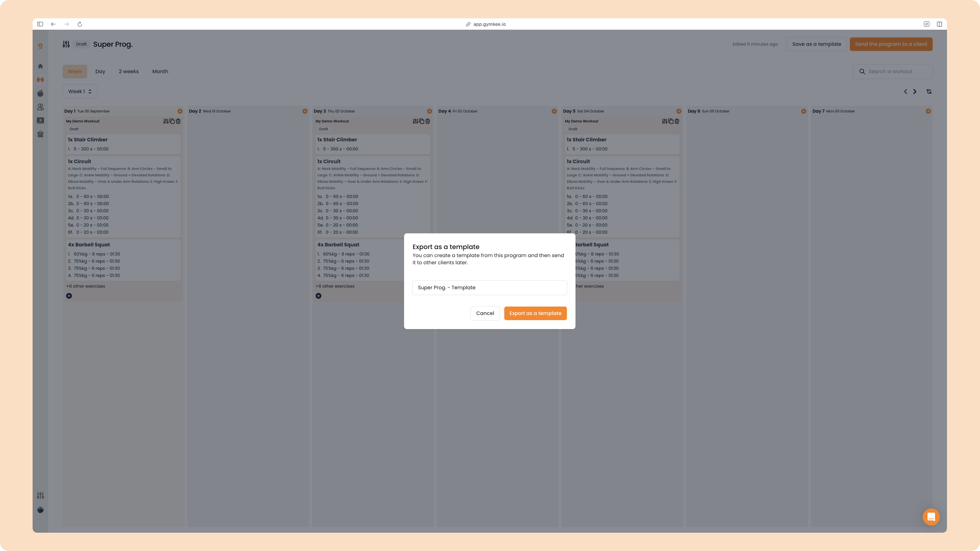The width and height of the screenshot is (980, 551).
Task: Click +8 other exercises in Day 3
Action: pyautogui.click(x=335, y=286)
